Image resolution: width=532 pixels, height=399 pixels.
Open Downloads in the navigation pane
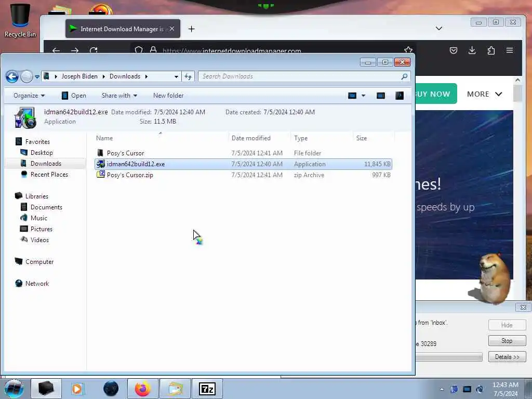[x=46, y=164]
